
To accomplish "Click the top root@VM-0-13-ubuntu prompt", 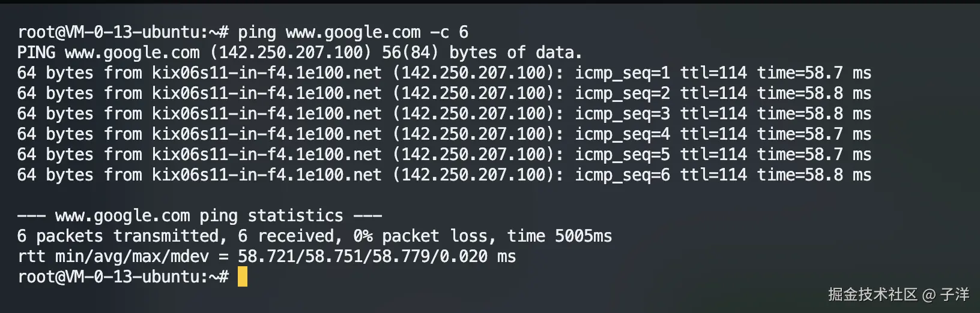I will click(122, 32).
